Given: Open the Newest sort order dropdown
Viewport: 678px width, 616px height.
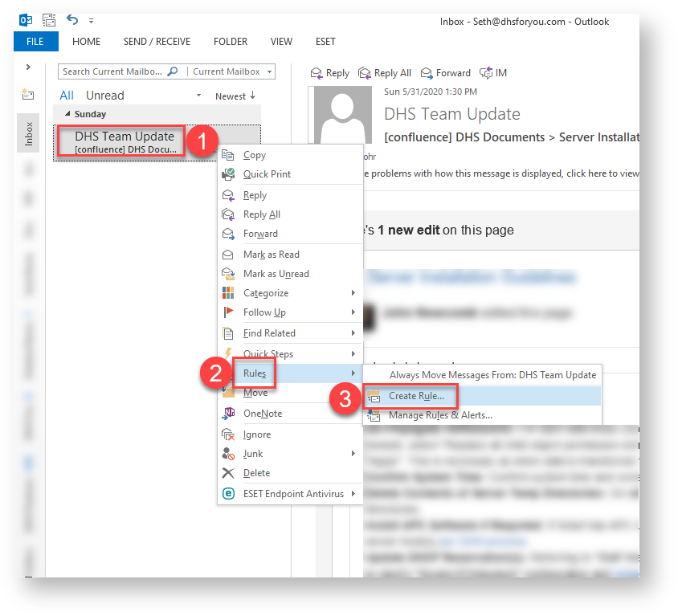Looking at the screenshot, I should (x=235, y=96).
